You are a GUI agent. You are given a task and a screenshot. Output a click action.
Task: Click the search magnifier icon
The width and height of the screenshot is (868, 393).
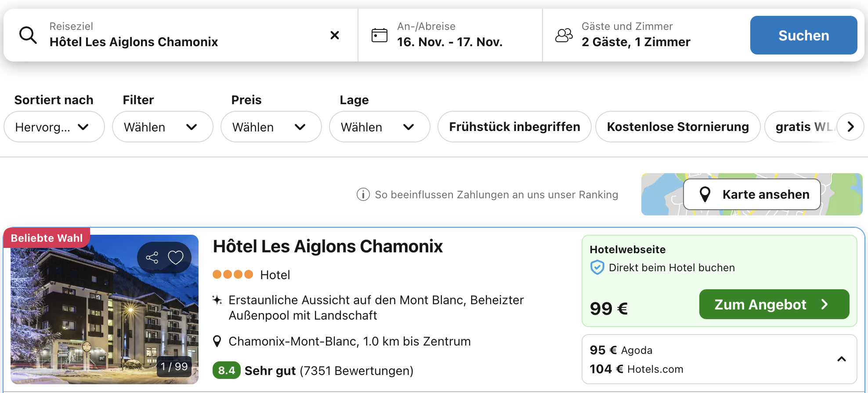point(28,35)
